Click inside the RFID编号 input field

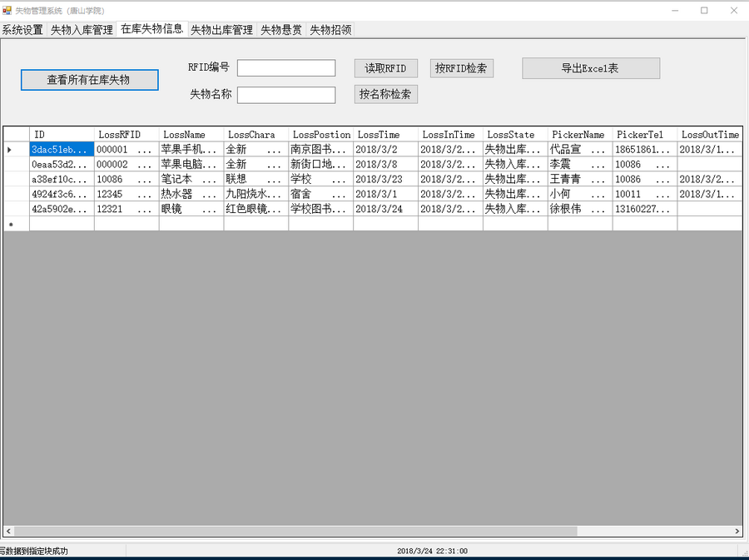point(285,67)
